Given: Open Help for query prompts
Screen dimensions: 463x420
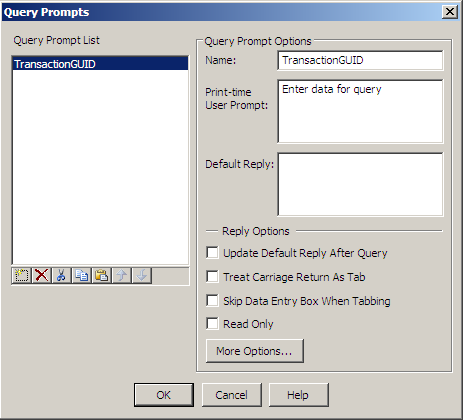Looking at the screenshot, I should click(299, 395).
